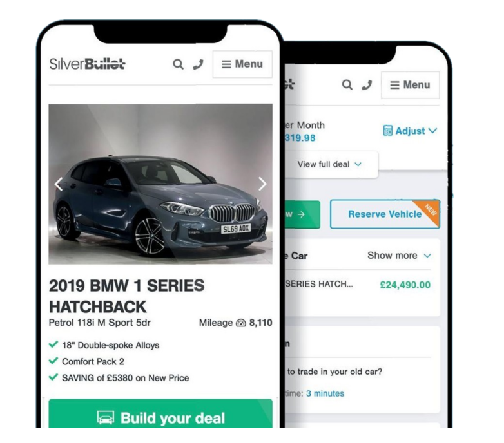This screenshot has width=504, height=443.
Task: Click the Build your deal button
Action: pyautogui.click(x=160, y=413)
